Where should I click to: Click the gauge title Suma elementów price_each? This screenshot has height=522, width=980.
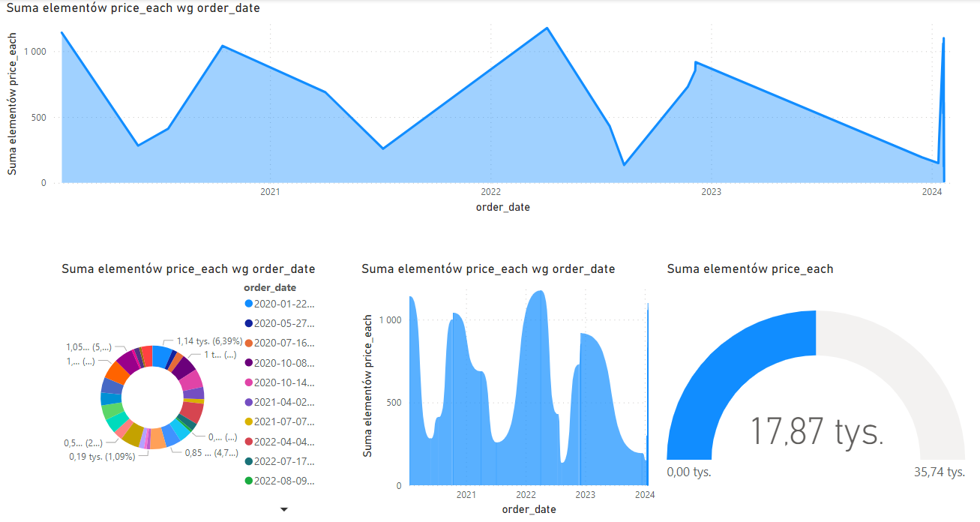(x=750, y=268)
